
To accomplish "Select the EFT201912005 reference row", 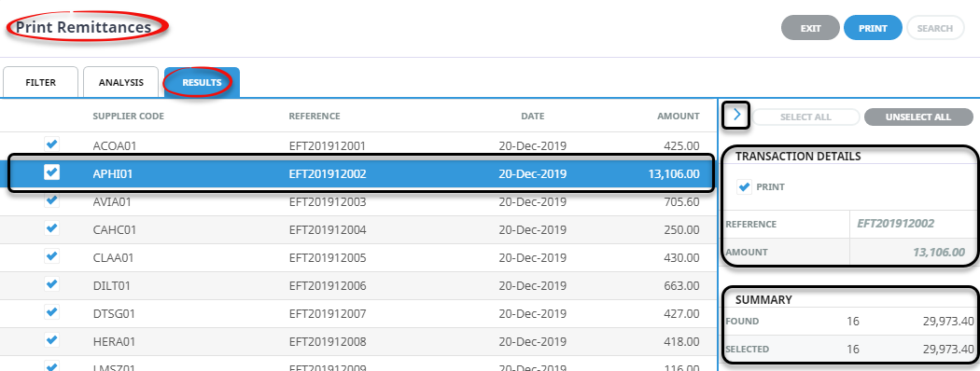I will click(x=357, y=257).
